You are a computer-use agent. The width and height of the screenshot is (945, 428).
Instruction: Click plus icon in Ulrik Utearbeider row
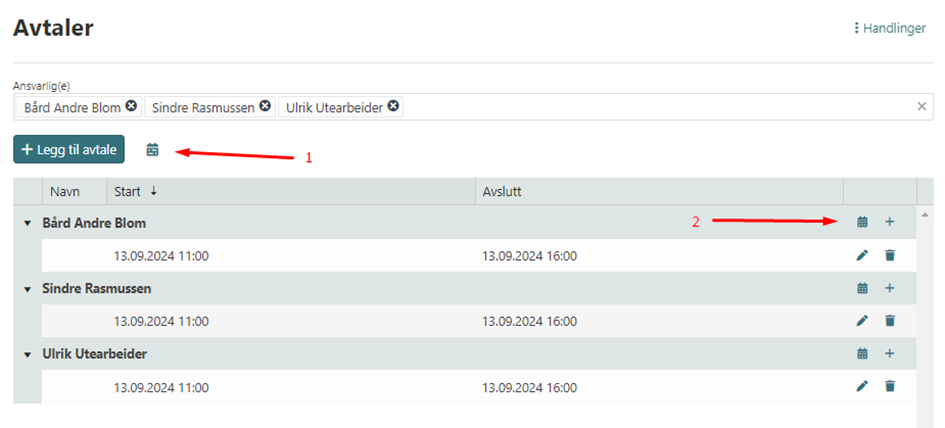point(890,354)
